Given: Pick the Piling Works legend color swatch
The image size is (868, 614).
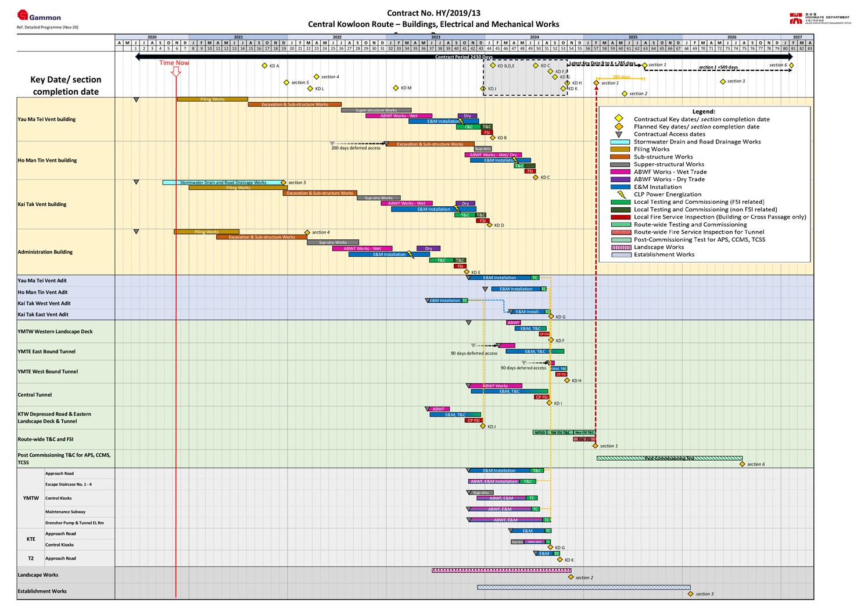Looking at the screenshot, I should coord(620,149).
